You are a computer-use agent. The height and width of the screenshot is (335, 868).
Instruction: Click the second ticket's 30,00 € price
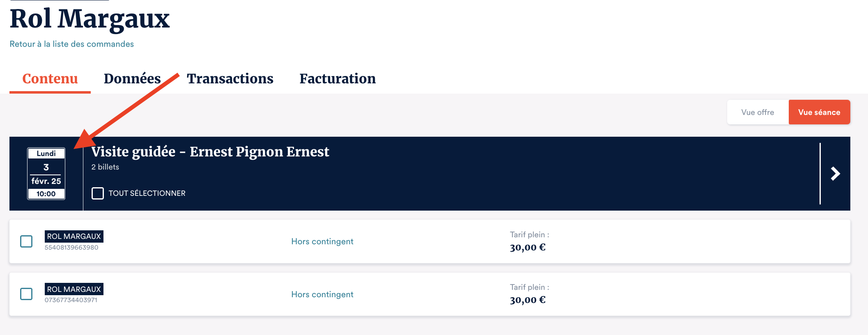click(528, 300)
